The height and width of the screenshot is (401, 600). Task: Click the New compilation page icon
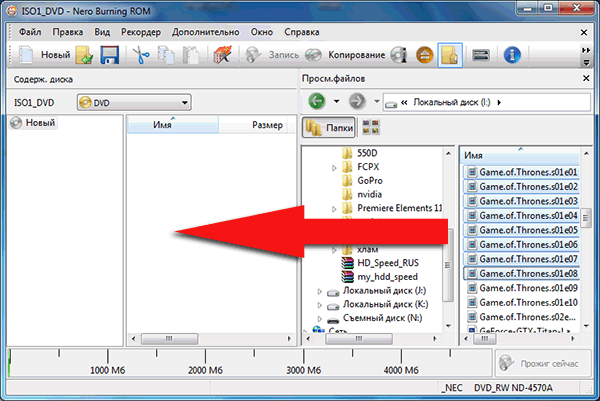click(26, 55)
